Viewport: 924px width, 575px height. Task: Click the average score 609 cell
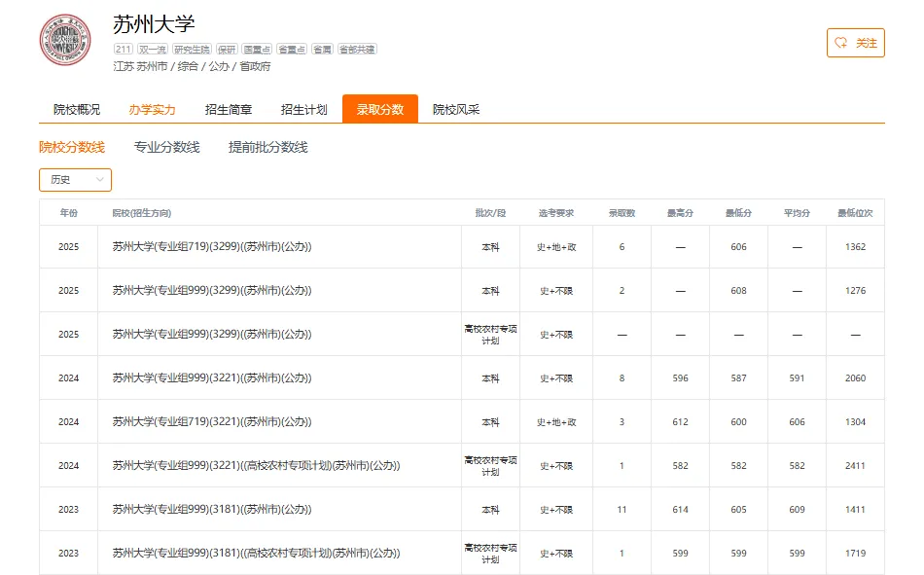(x=797, y=509)
